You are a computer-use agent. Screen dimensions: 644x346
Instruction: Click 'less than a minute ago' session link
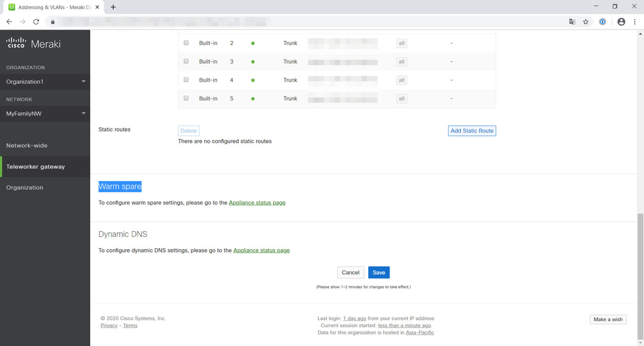point(405,326)
